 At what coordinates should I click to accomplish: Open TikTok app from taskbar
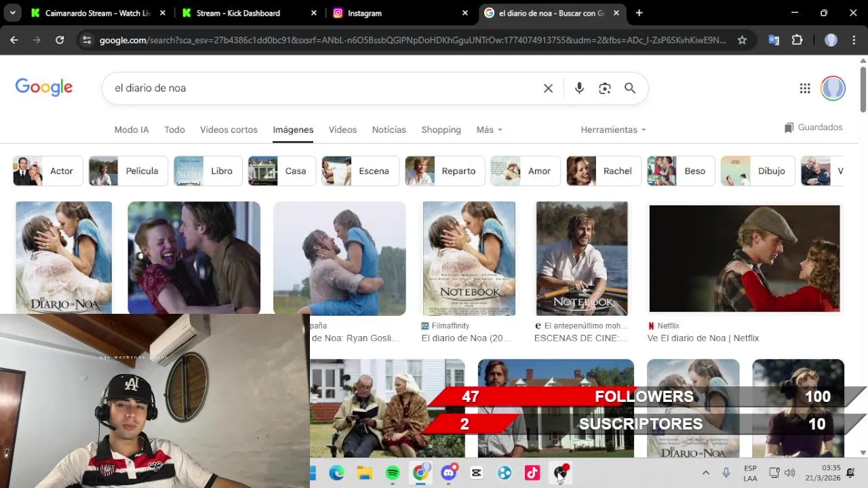[x=532, y=473]
